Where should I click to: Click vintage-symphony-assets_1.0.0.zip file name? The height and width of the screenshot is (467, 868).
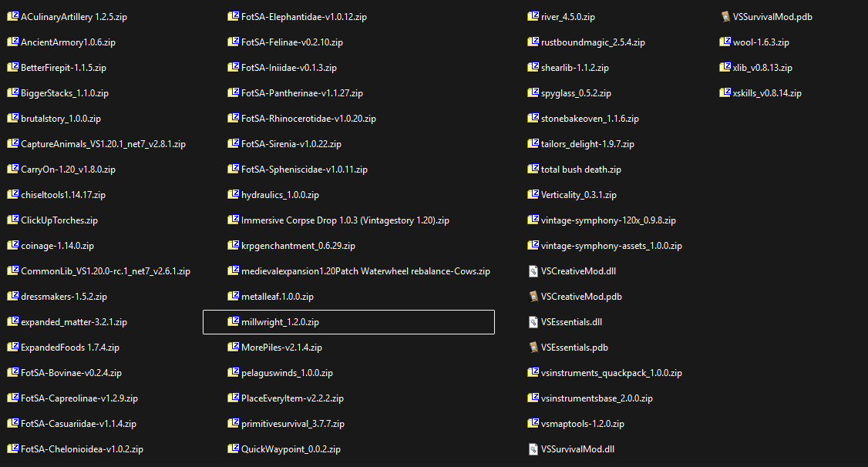[612, 246]
